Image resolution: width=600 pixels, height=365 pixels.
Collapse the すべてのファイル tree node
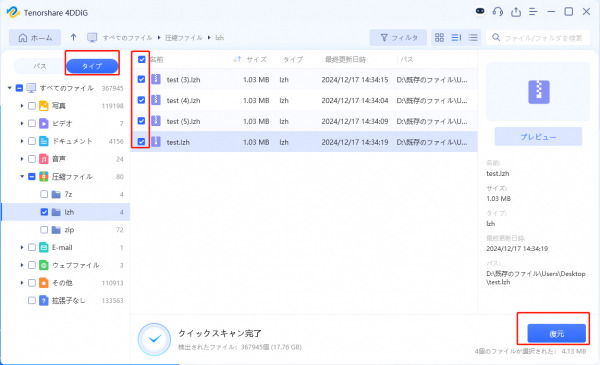[x=10, y=88]
